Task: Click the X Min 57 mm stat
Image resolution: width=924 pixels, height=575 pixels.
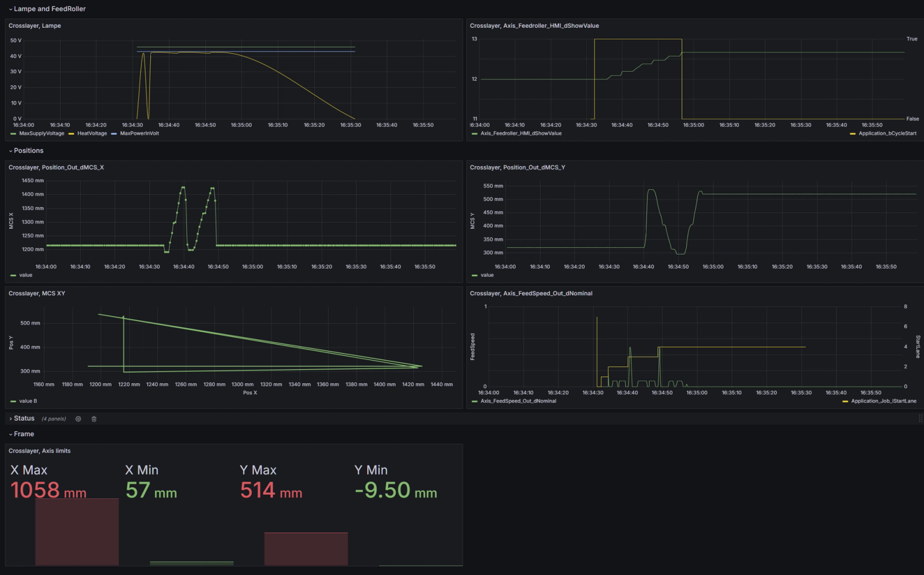Action: (x=151, y=491)
